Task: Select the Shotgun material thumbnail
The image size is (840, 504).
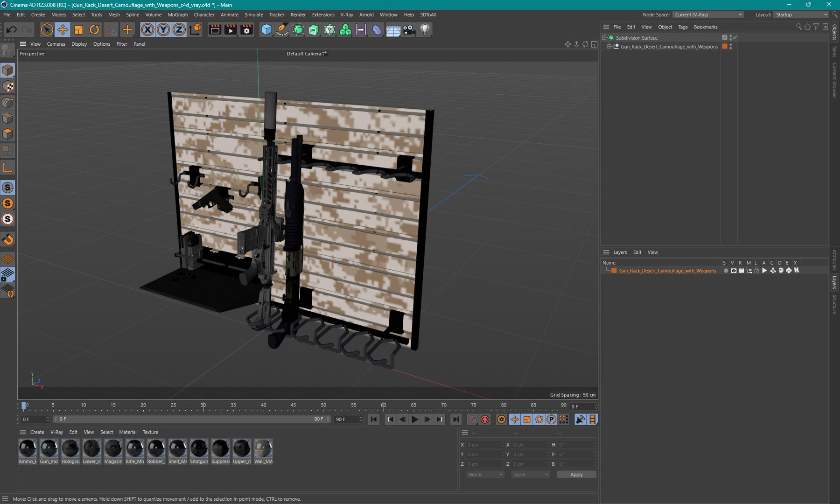Action: pyautogui.click(x=199, y=451)
